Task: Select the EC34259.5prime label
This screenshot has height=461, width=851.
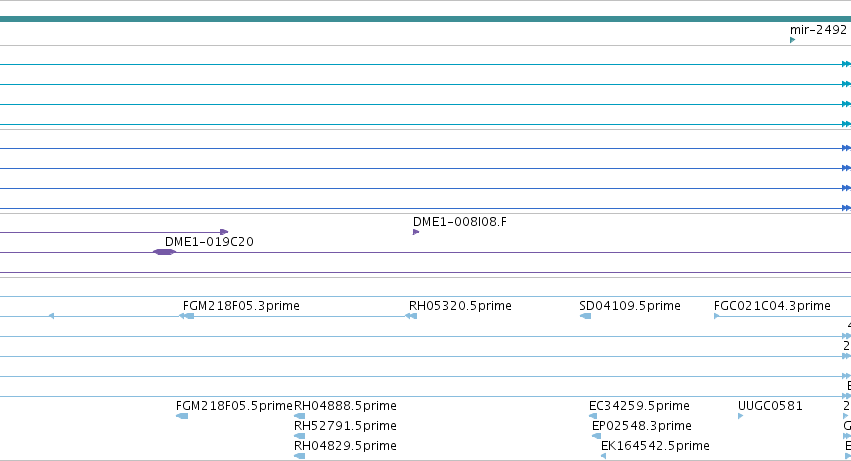Action: click(639, 406)
